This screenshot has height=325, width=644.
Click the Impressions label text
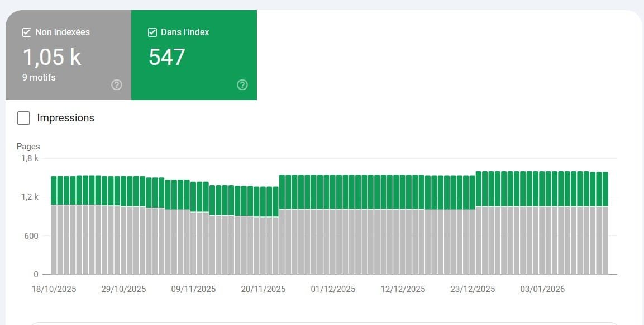click(65, 118)
